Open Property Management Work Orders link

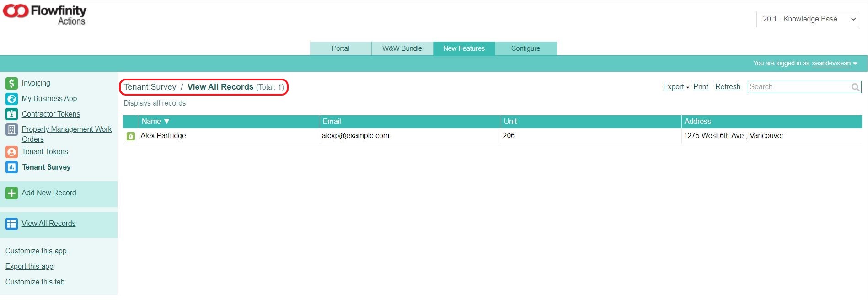(67, 134)
